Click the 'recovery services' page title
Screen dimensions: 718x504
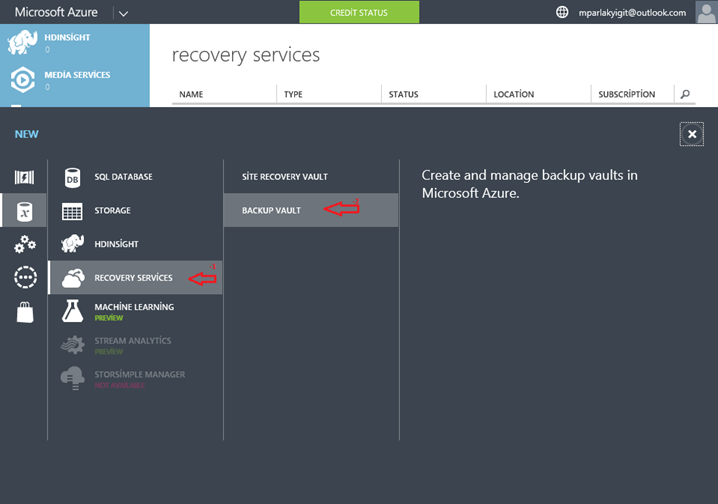pyautogui.click(x=245, y=55)
